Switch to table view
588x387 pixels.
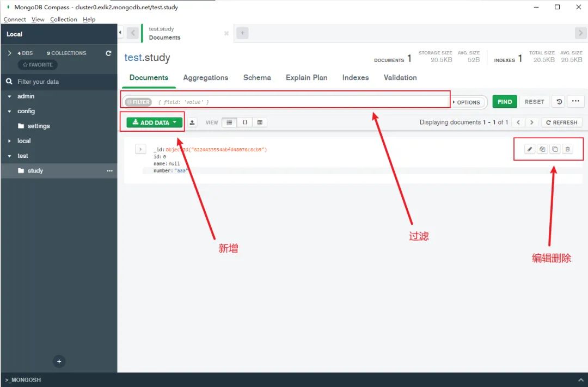coord(260,122)
